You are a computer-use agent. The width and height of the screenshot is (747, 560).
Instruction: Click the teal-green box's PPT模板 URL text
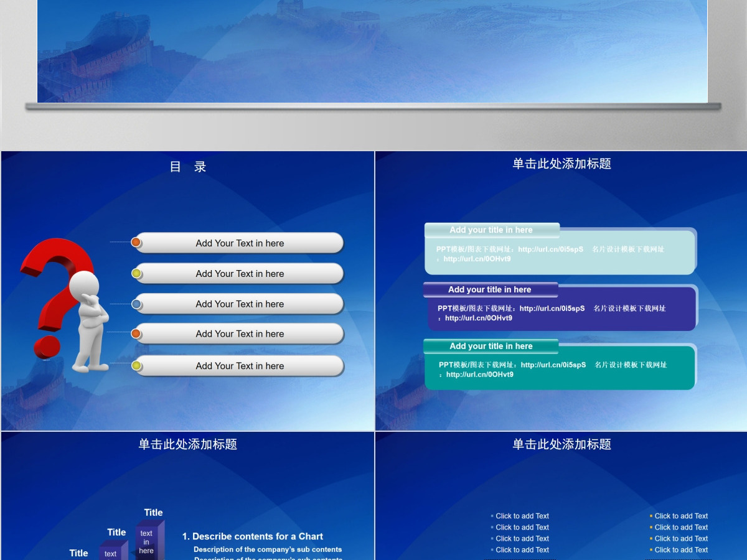tap(553, 370)
